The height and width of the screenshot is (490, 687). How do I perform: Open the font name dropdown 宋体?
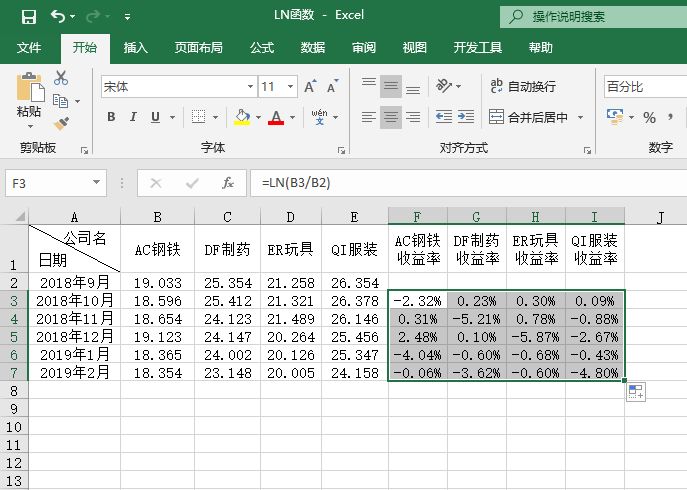250,87
